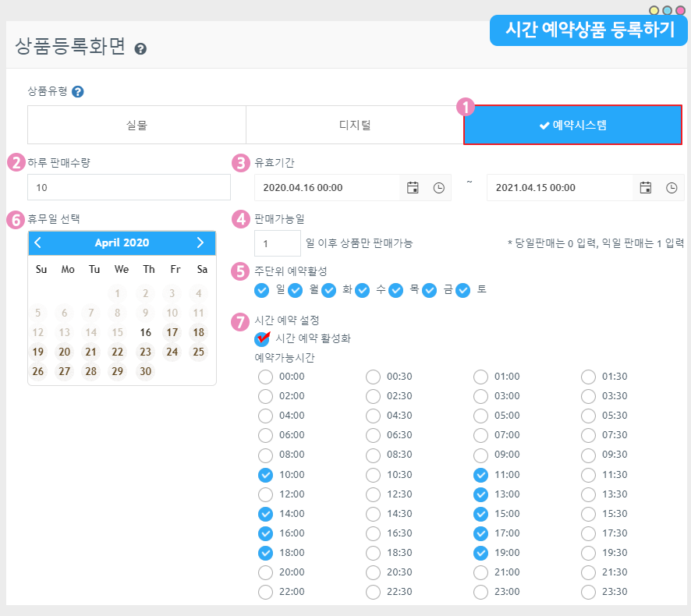Open clock picker for end date
Viewport: 691px width, 616px height.
click(x=671, y=188)
